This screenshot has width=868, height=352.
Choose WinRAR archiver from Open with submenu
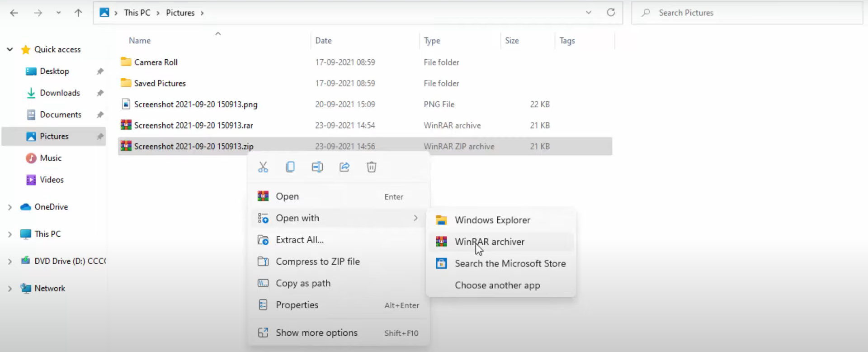coord(489,242)
